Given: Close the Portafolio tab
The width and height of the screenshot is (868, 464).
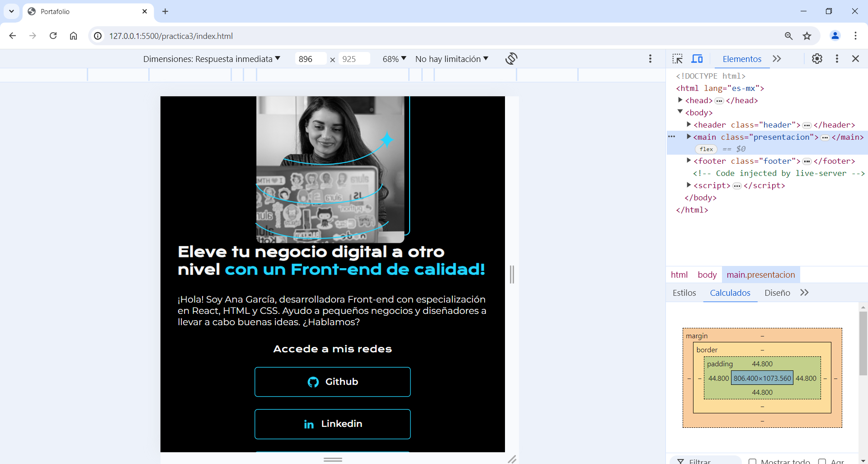Looking at the screenshot, I should [x=145, y=11].
